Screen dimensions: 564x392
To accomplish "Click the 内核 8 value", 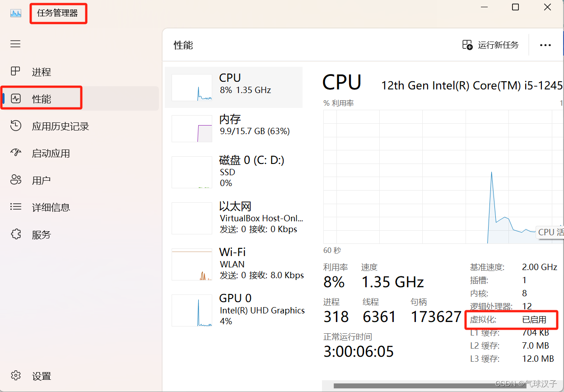I will click(525, 293).
